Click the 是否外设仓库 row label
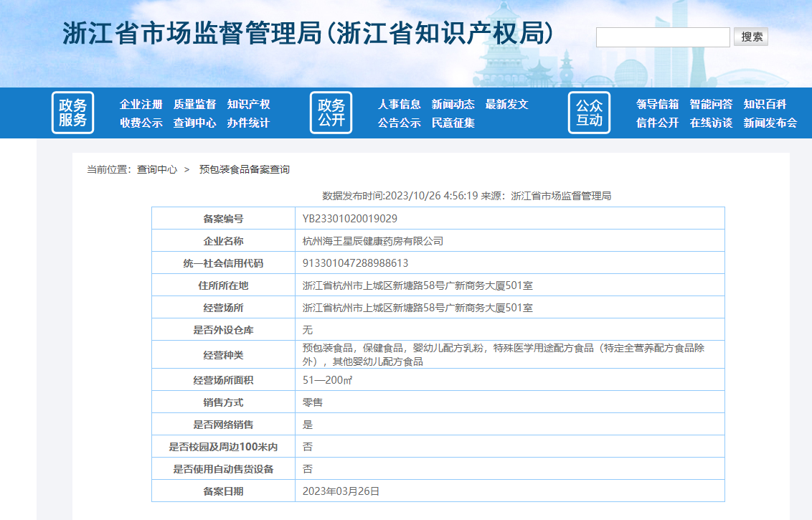This screenshot has height=520, width=812. [223, 330]
